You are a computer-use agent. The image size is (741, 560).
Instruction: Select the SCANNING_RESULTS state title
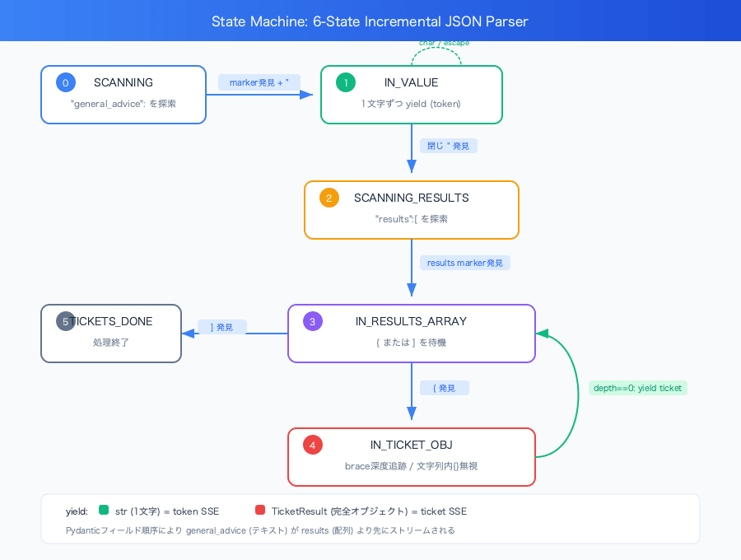[411, 198]
